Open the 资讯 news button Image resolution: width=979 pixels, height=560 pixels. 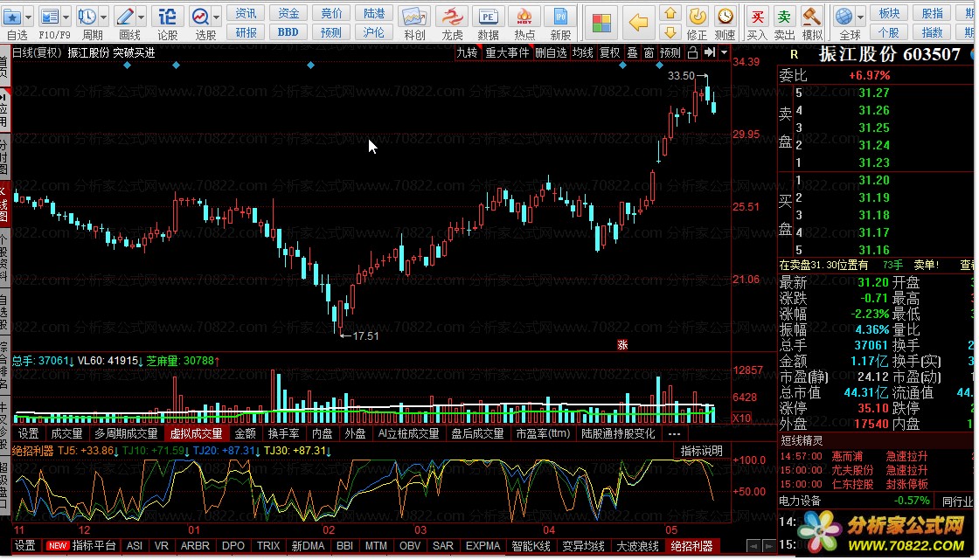point(246,13)
